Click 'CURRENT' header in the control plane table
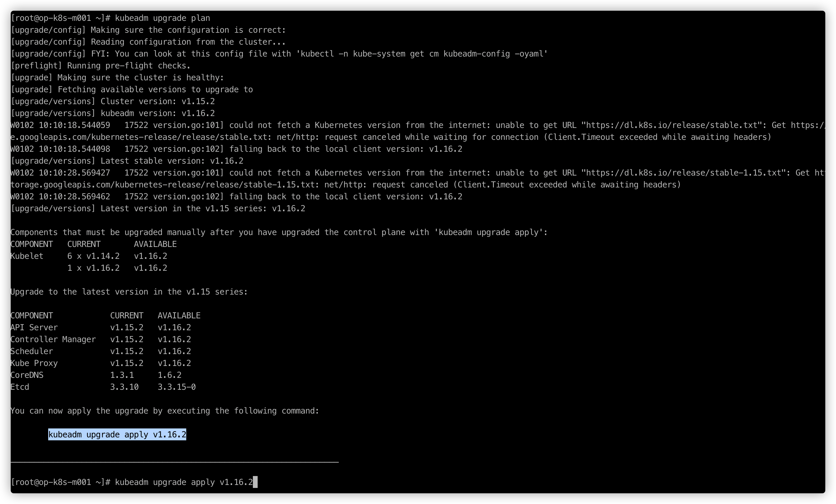Screen dimensions: 836x504 [127, 315]
